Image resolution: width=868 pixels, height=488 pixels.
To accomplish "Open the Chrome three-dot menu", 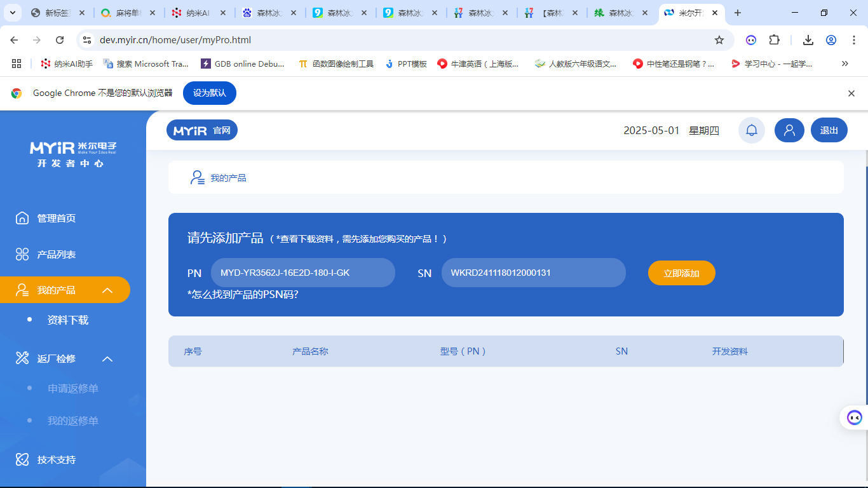I will [x=853, y=40].
